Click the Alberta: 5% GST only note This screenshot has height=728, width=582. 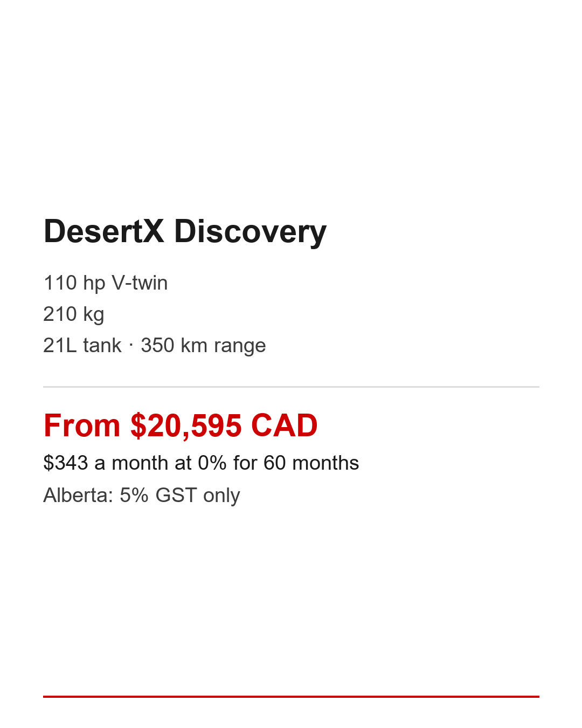click(142, 496)
